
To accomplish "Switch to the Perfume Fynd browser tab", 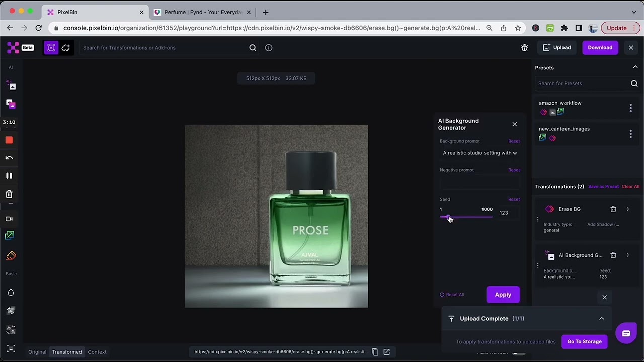I will coord(202,12).
